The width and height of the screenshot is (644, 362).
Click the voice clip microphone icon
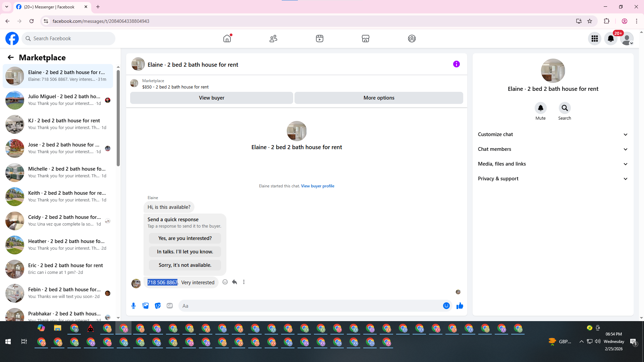click(x=133, y=306)
